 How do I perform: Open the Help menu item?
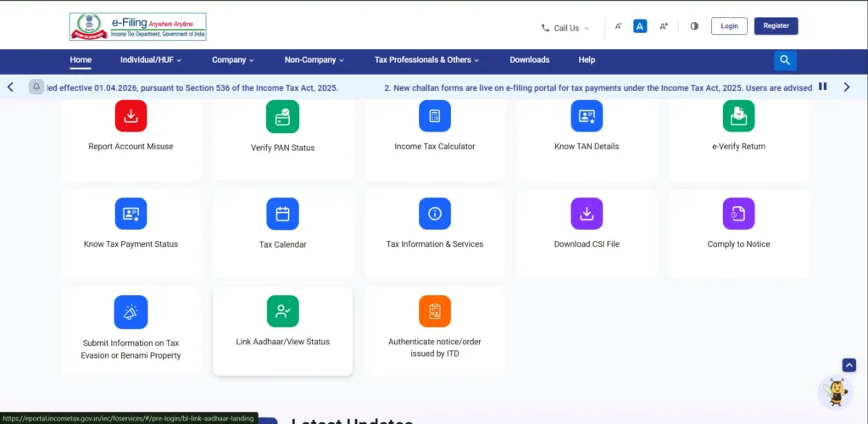(587, 60)
